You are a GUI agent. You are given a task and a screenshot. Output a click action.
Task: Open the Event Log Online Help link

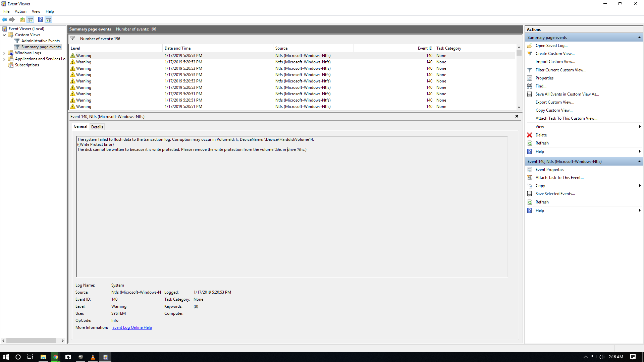pyautogui.click(x=132, y=327)
